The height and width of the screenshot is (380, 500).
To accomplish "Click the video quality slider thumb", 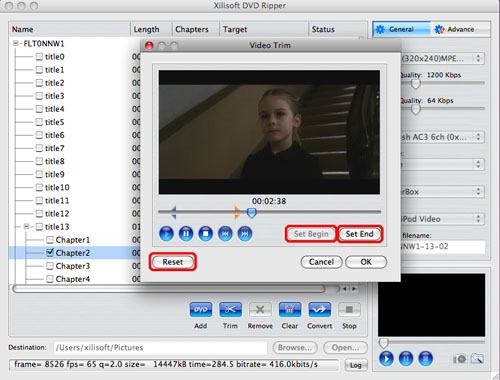I will pyautogui.click(x=415, y=84).
